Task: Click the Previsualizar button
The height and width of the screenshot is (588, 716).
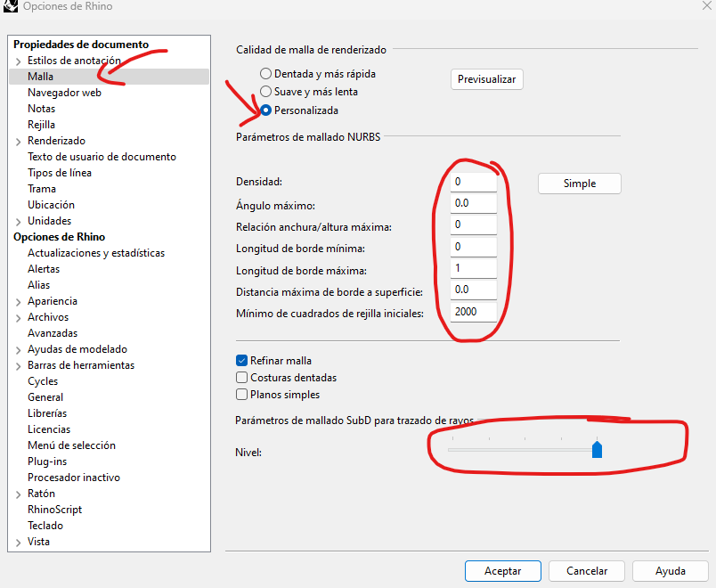Action: (487, 79)
